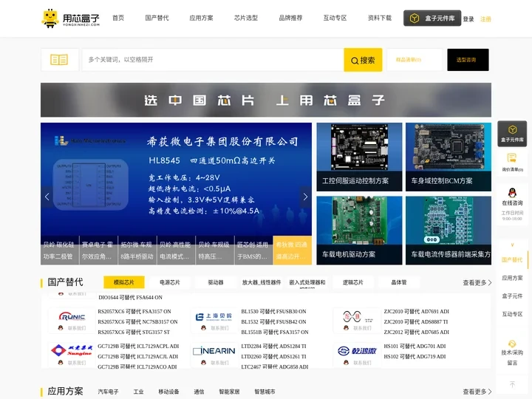Click the yellow 搜索 search button
Viewport: 532px width, 399px height.
pyautogui.click(x=363, y=60)
